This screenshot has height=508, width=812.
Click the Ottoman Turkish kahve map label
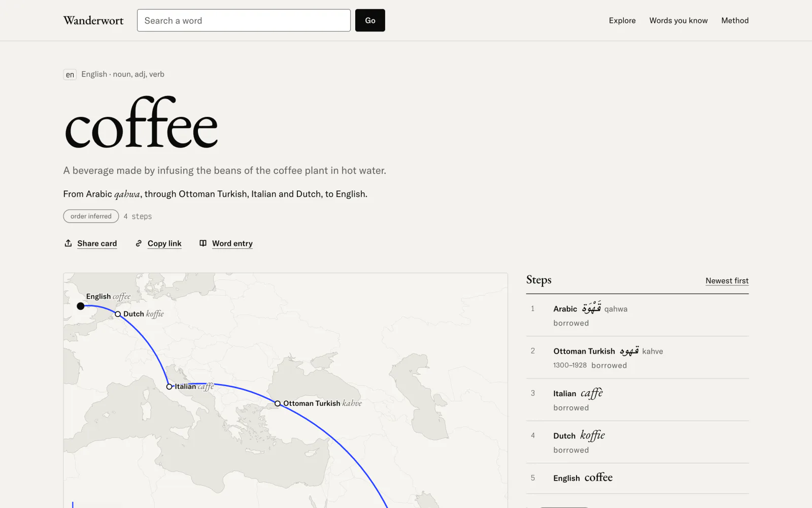pyautogui.click(x=322, y=403)
